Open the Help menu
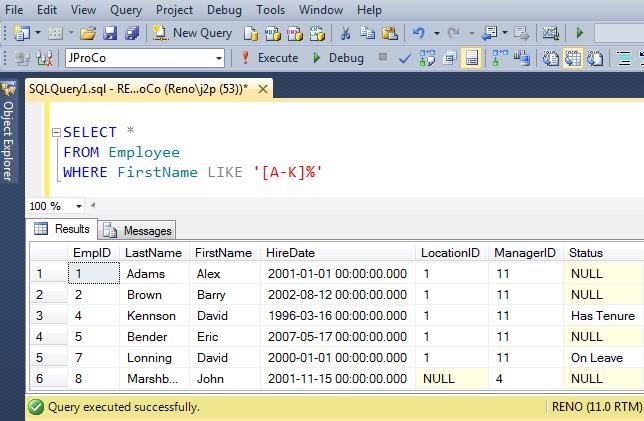Viewport: 644px width, 421px height. pyautogui.click(x=369, y=10)
